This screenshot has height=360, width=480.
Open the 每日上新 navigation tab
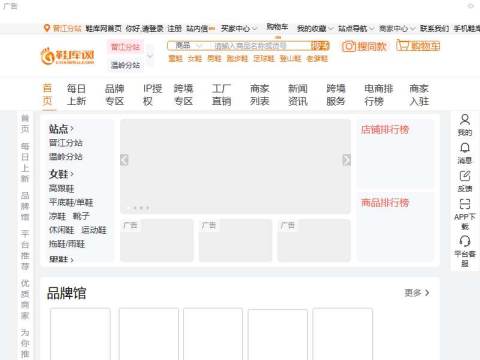point(76,95)
